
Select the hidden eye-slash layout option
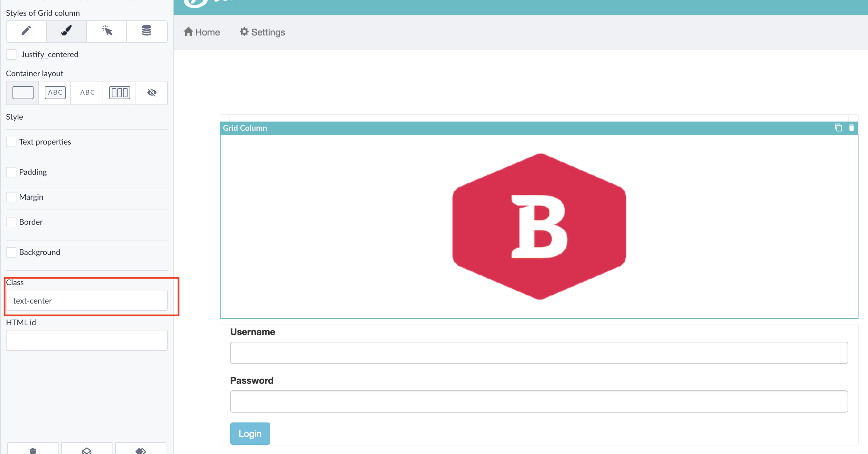[x=152, y=93]
